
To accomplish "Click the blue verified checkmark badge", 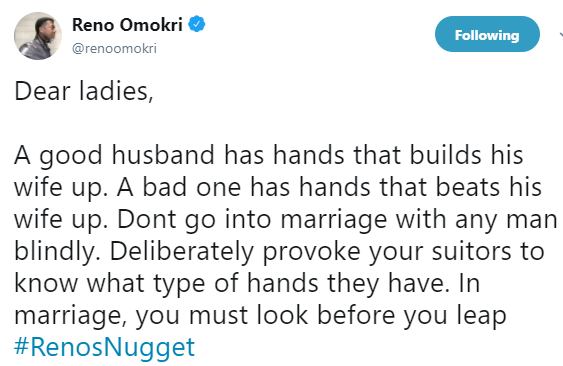I will pyautogui.click(x=197, y=24).
